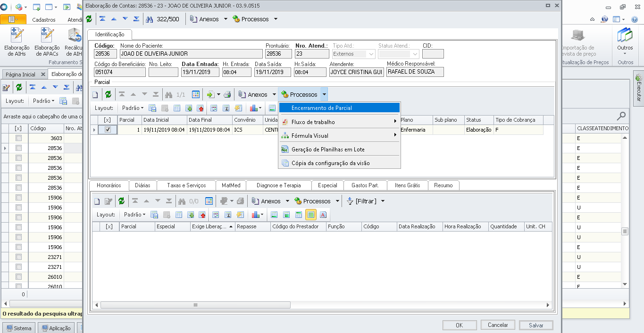Click export icon in Parcial toolbar
644x333 pixels.
210,94
